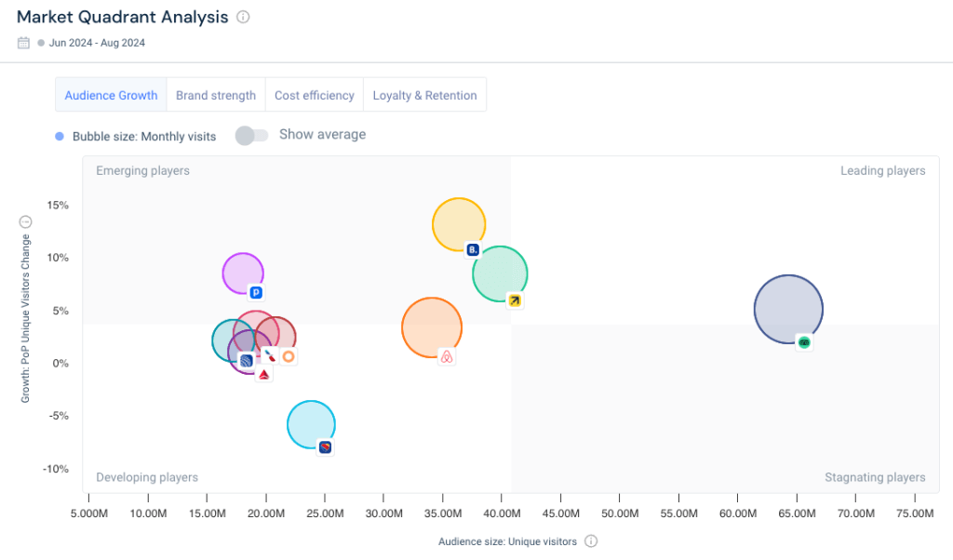Click the info icon beside Audience size label
953x560 pixels.
click(x=590, y=541)
